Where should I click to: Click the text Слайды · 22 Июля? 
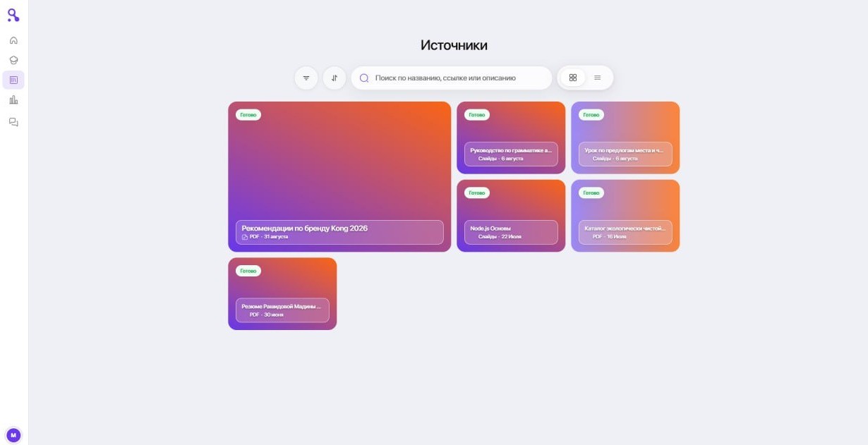pyautogui.click(x=500, y=237)
